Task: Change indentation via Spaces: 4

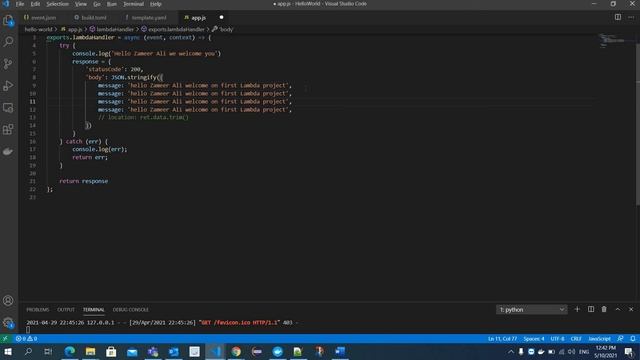Action: (x=534, y=339)
